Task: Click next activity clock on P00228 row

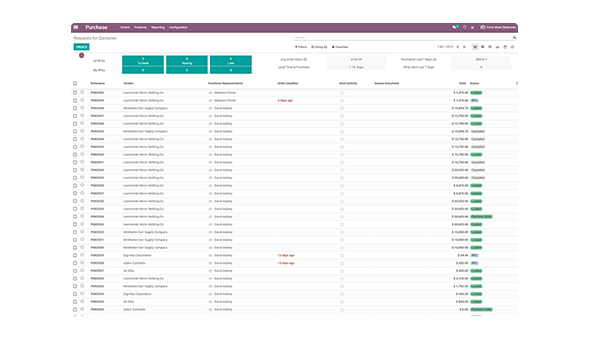Action: pos(342,263)
